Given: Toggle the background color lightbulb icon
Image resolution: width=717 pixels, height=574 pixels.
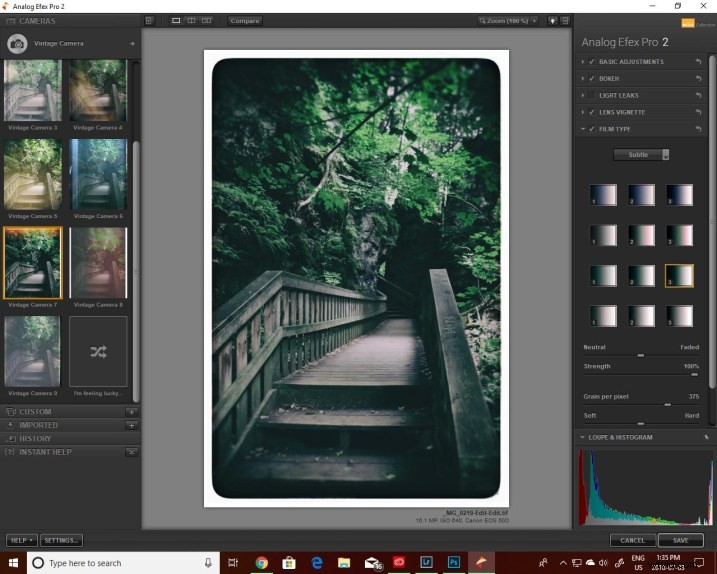Looking at the screenshot, I should [x=553, y=21].
